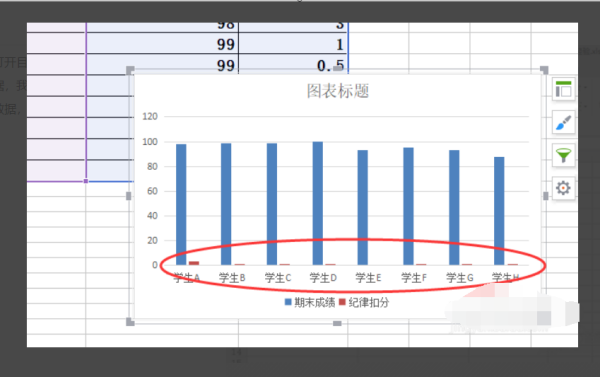Click the y-axis value 120
600x377 pixels.
tap(150, 116)
